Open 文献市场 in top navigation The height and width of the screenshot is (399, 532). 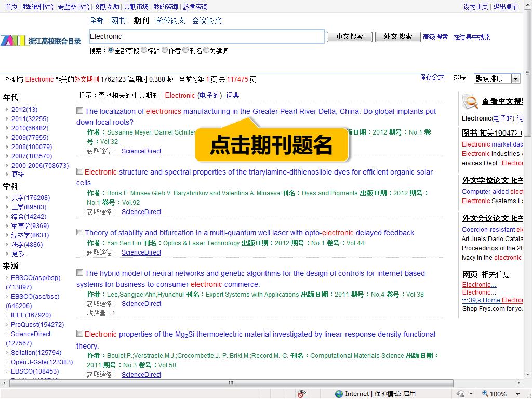pos(136,7)
